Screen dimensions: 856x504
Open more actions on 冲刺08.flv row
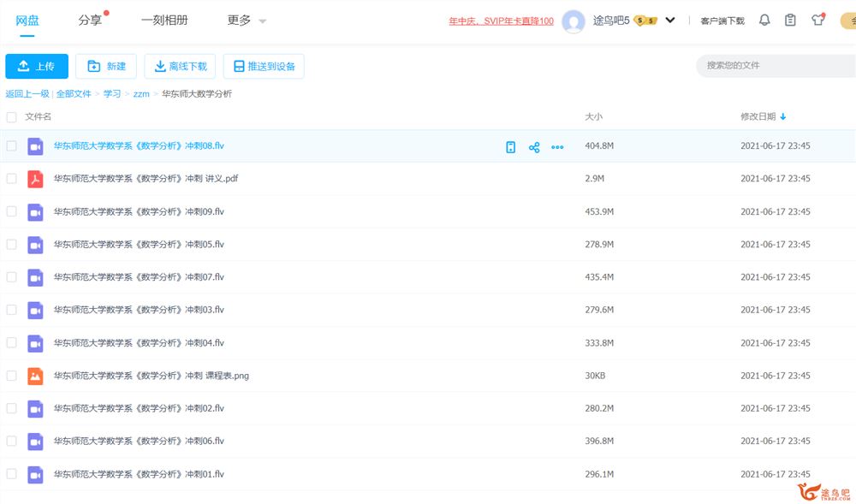click(x=557, y=146)
